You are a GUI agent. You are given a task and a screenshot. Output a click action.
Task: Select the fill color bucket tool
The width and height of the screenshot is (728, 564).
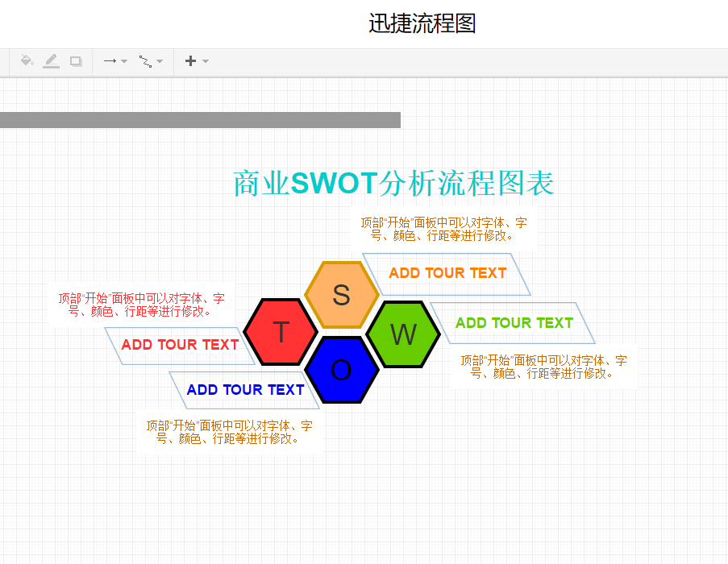pos(27,60)
